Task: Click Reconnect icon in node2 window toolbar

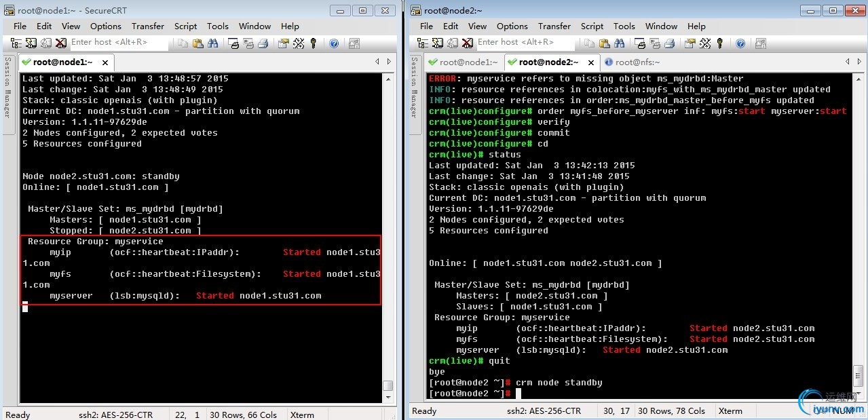Action: coord(452,43)
